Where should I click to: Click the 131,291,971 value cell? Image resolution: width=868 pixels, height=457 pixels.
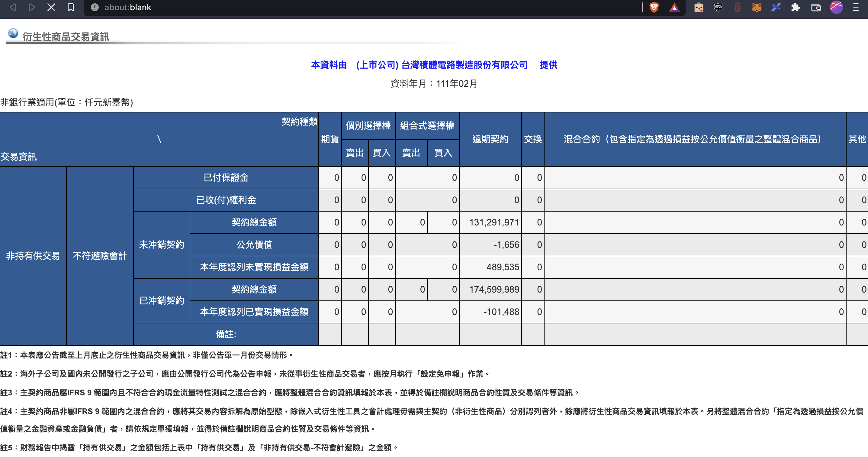click(x=490, y=222)
